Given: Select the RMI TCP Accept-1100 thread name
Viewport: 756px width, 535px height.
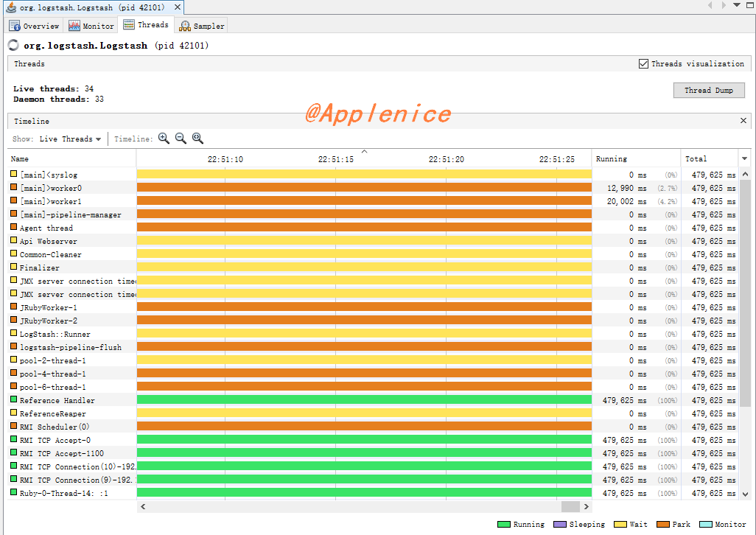Looking at the screenshot, I should (62, 453).
